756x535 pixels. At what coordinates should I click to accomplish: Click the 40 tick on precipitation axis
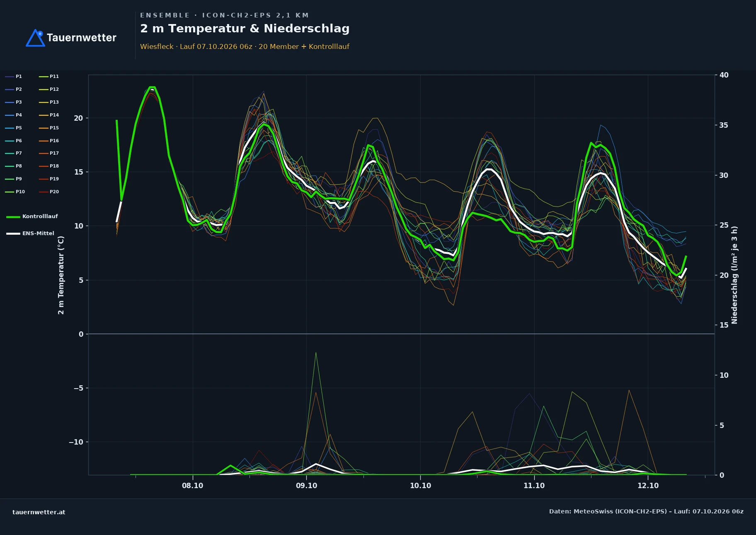(x=724, y=75)
